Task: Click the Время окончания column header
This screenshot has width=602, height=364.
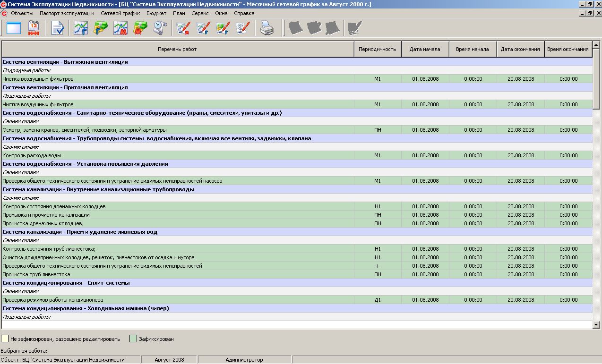Action: point(568,49)
